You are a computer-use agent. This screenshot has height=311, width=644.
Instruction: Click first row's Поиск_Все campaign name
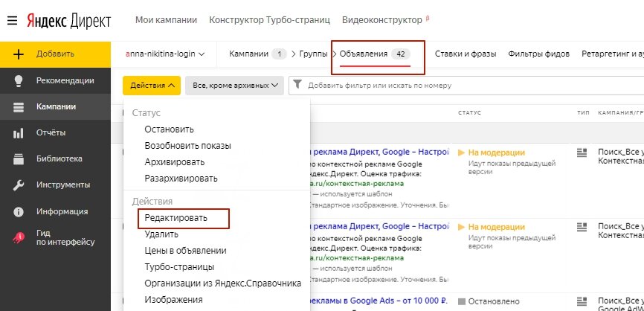(621, 153)
